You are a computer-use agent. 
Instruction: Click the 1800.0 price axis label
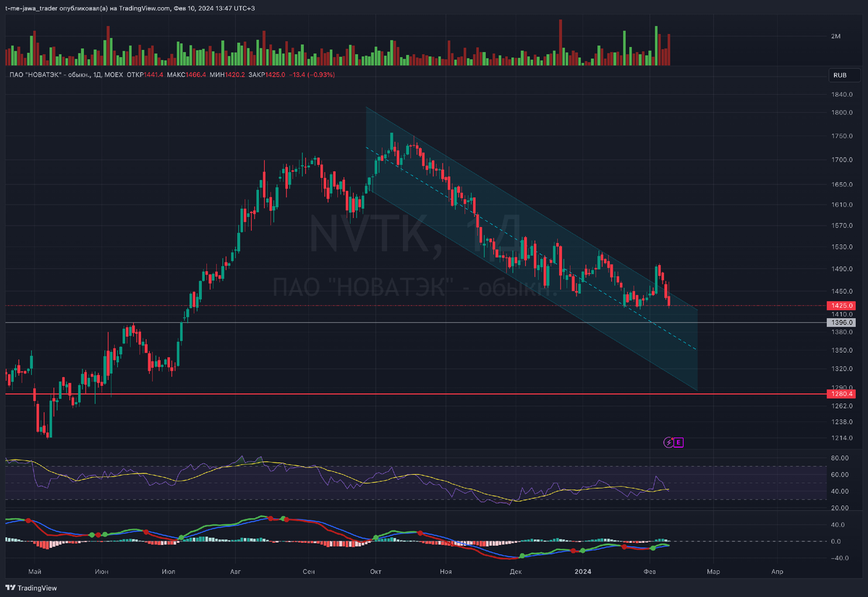click(x=843, y=113)
